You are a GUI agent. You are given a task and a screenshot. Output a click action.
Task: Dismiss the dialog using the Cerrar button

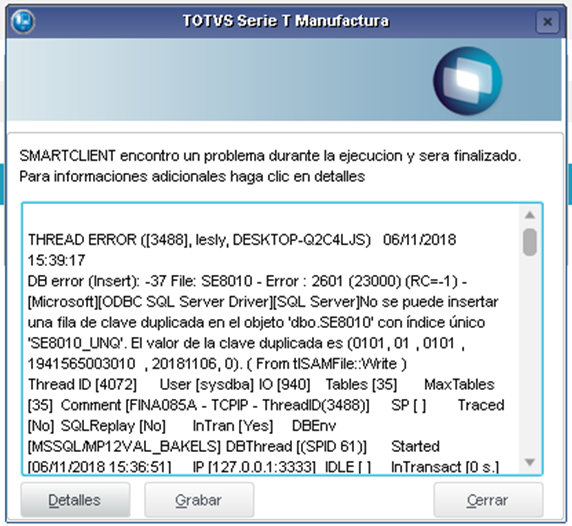click(x=488, y=500)
